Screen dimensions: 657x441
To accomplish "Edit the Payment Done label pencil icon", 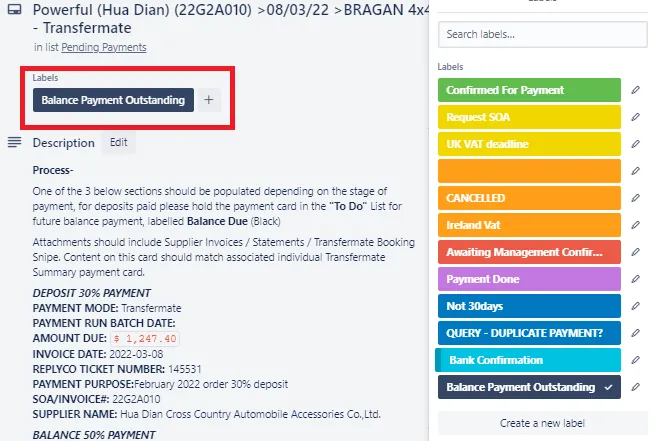I will (x=635, y=279).
